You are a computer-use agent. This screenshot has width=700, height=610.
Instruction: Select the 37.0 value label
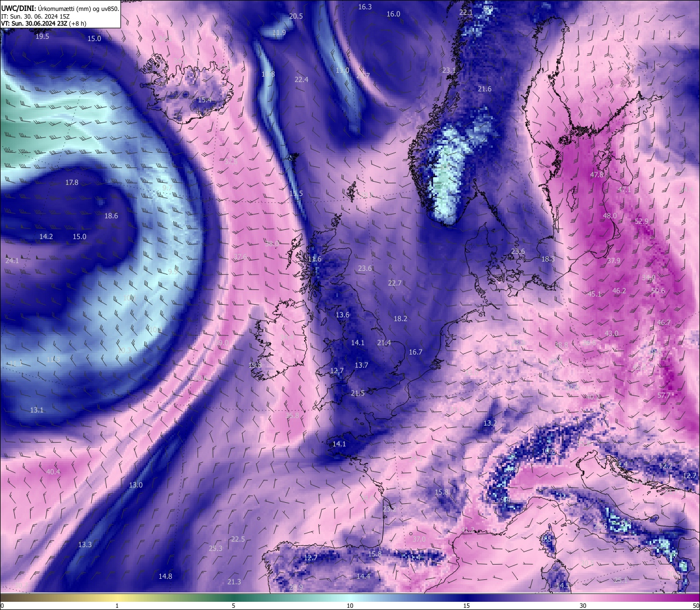[x=419, y=539]
